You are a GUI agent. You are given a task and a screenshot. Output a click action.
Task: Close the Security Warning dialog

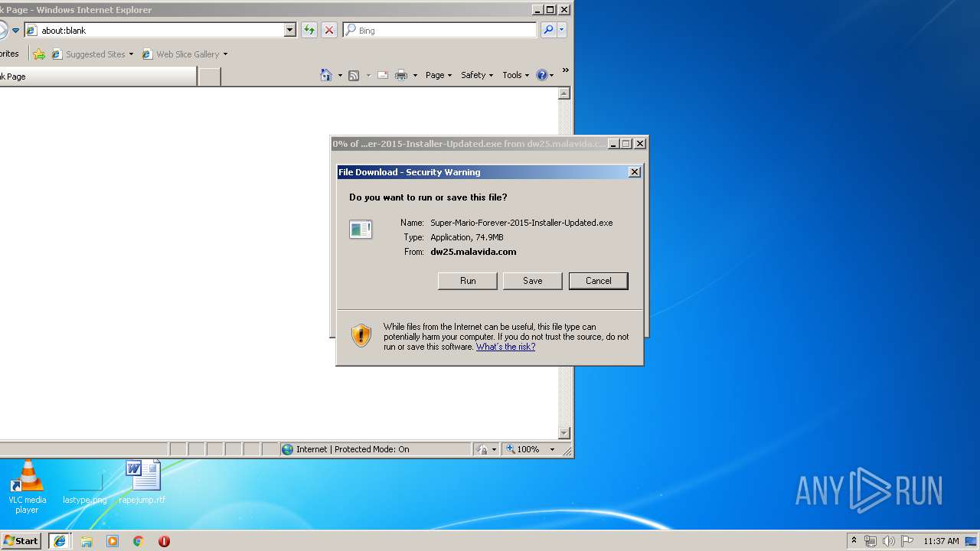click(x=634, y=172)
